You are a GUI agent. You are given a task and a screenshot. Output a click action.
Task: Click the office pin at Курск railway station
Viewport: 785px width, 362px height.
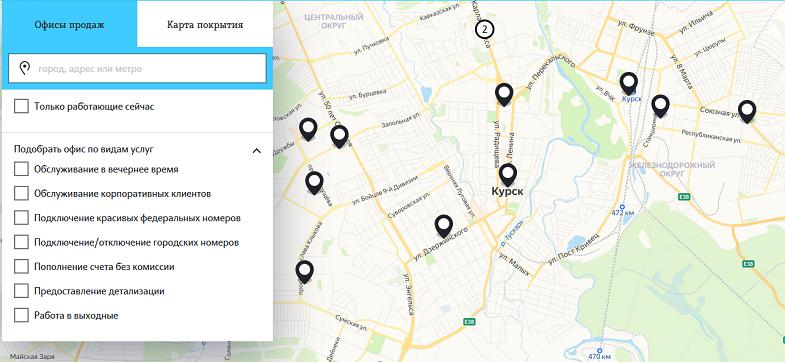[628, 84]
